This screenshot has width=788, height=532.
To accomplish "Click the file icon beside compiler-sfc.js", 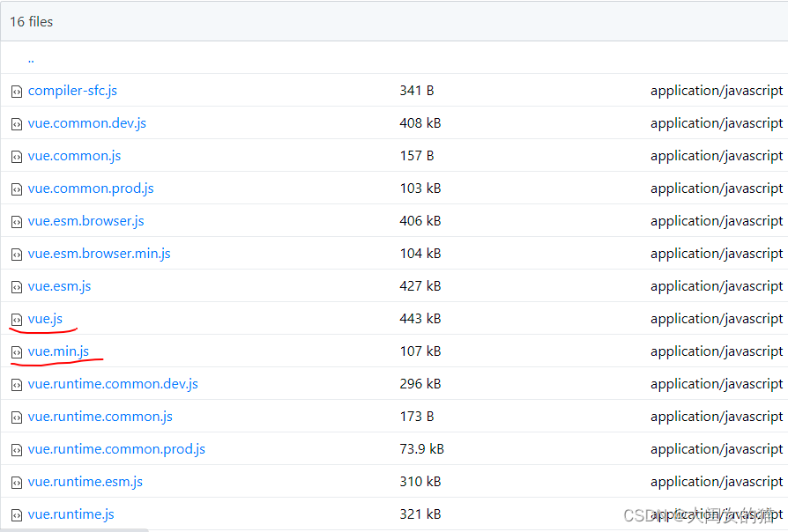I will click(x=17, y=92).
